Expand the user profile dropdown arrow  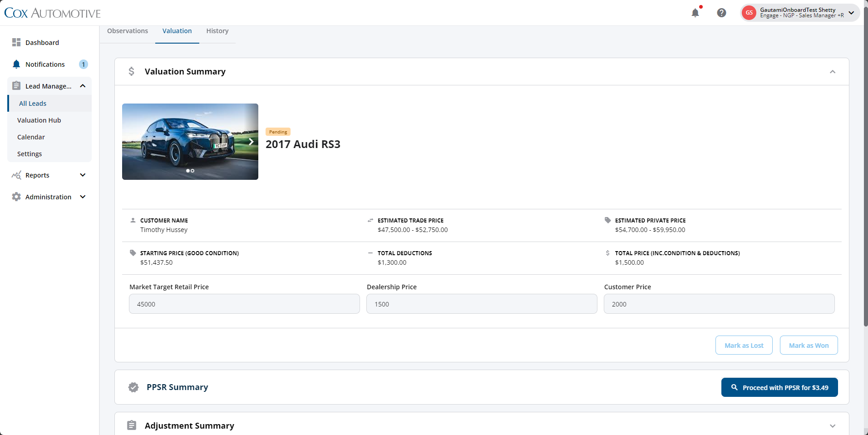pyautogui.click(x=851, y=13)
